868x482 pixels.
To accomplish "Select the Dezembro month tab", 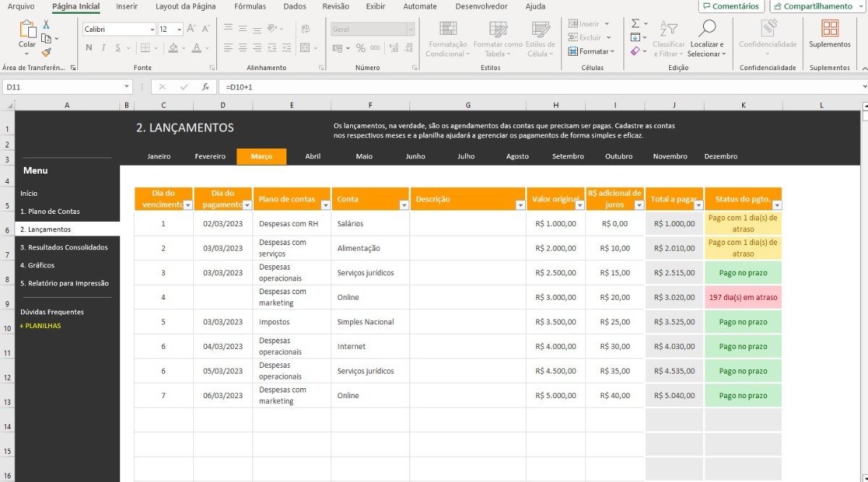I will pos(720,156).
